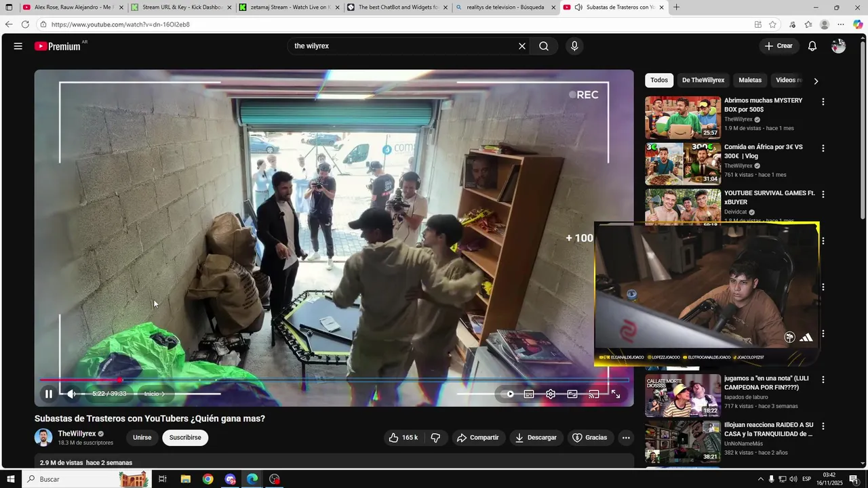This screenshot has height=488, width=868.
Task: Open options for Comida en África video
Action: [823, 148]
